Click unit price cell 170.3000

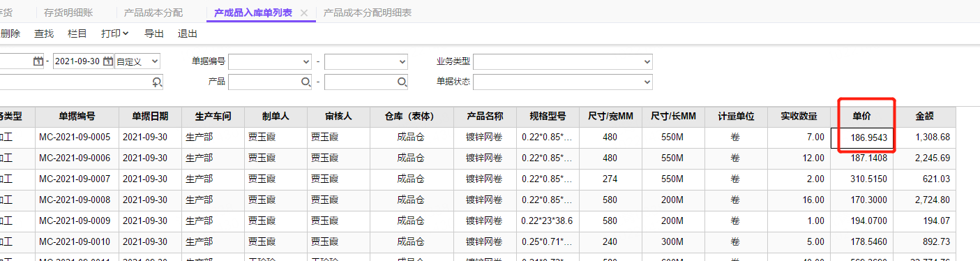coord(861,200)
